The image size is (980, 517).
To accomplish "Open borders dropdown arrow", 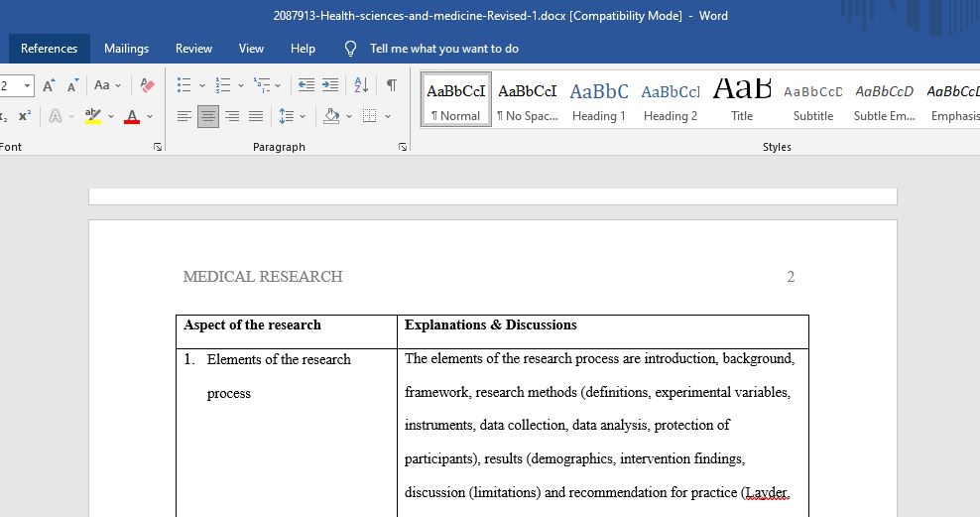I will coord(388,116).
